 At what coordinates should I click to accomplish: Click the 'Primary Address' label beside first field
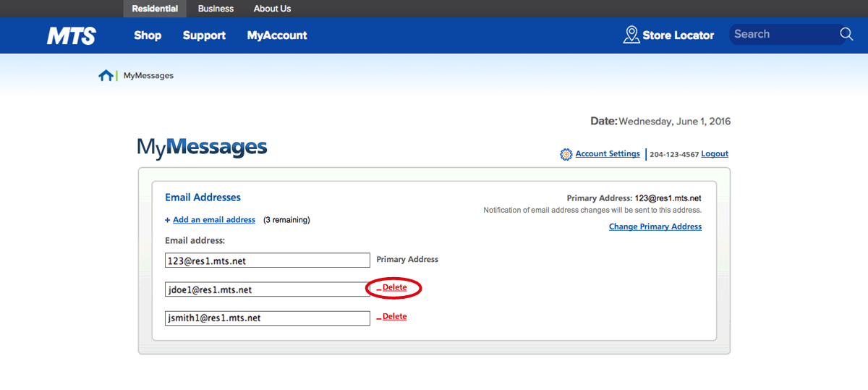pos(407,259)
